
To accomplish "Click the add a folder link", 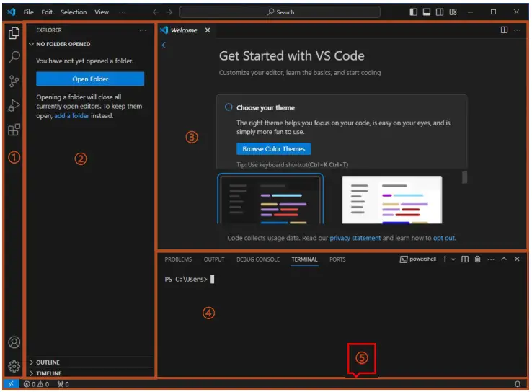I will tap(71, 115).
